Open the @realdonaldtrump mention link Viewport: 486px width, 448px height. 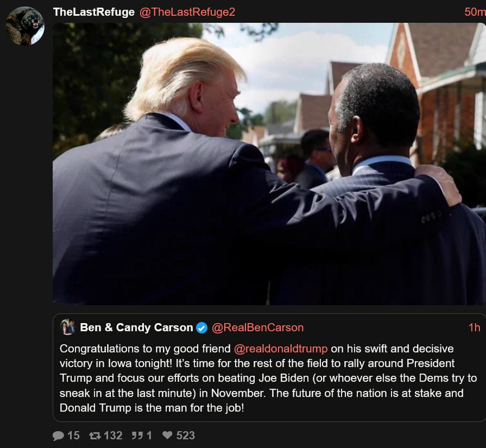pyautogui.click(x=281, y=348)
